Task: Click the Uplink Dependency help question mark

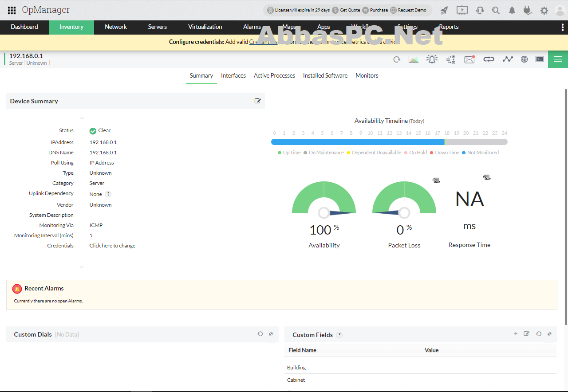Action: [108, 194]
